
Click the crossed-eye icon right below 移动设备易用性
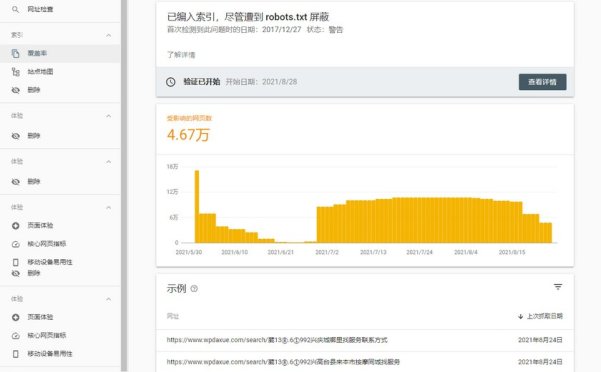click(x=15, y=274)
